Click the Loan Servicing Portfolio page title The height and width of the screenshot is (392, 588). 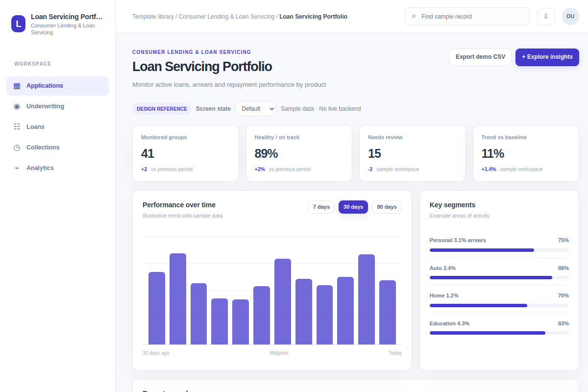202,67
